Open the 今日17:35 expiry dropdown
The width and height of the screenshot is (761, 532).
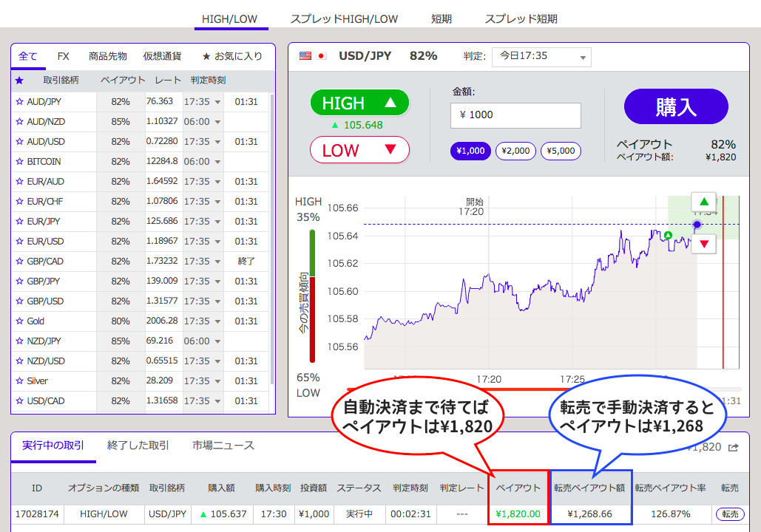pos(541,57)
